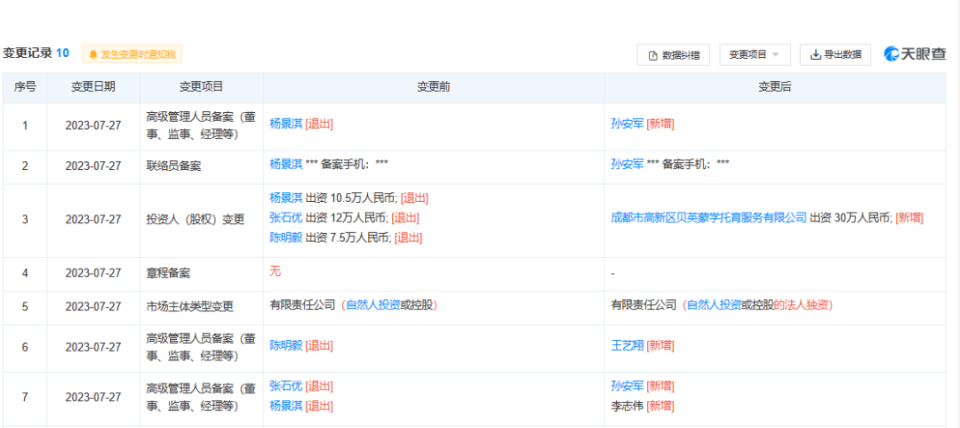This screenshot has width=960, height=428.
Task: Click 高级管理人员备案 cell in row 7
Action: point(201,397)
